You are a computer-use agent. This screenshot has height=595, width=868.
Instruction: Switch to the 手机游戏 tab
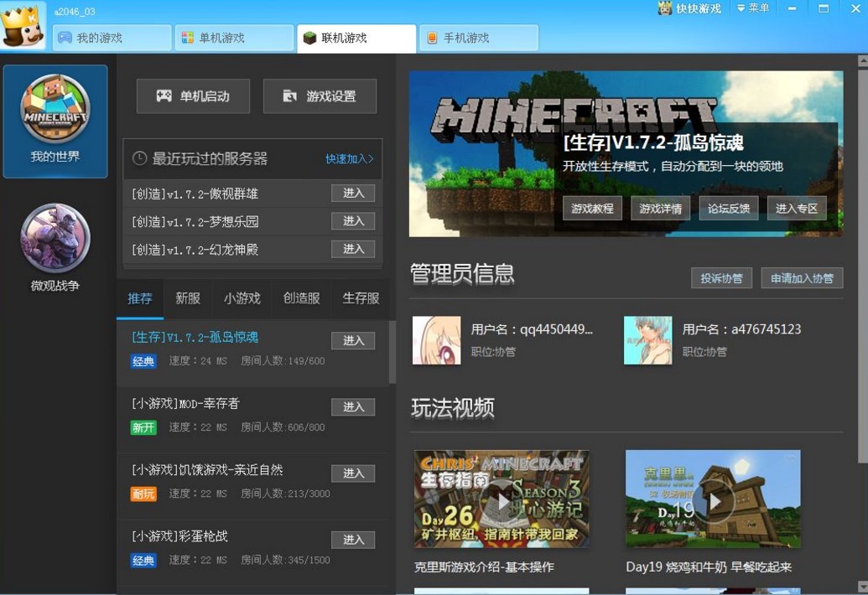click(479, 38)
